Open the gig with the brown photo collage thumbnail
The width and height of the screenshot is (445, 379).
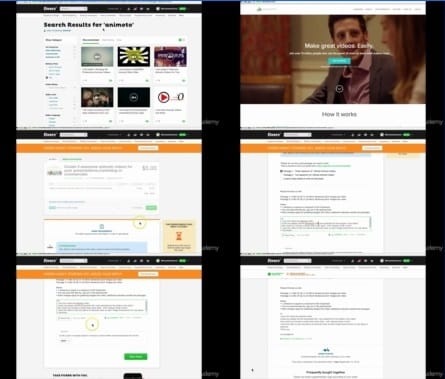[x=97, y=97]
